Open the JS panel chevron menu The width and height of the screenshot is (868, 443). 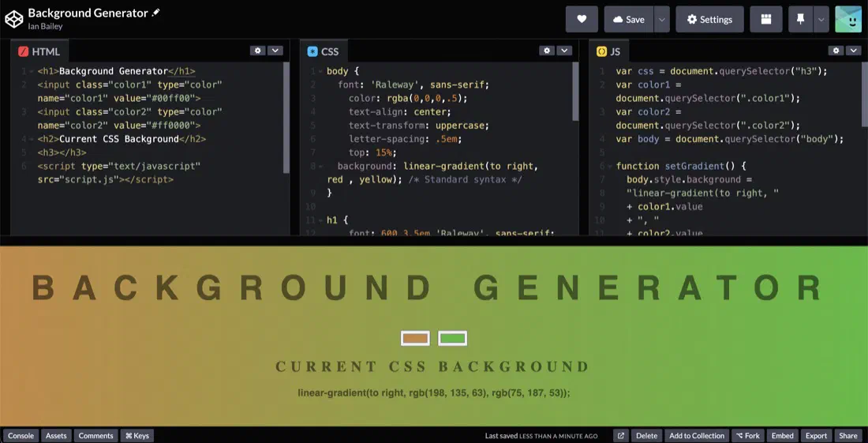854,51
